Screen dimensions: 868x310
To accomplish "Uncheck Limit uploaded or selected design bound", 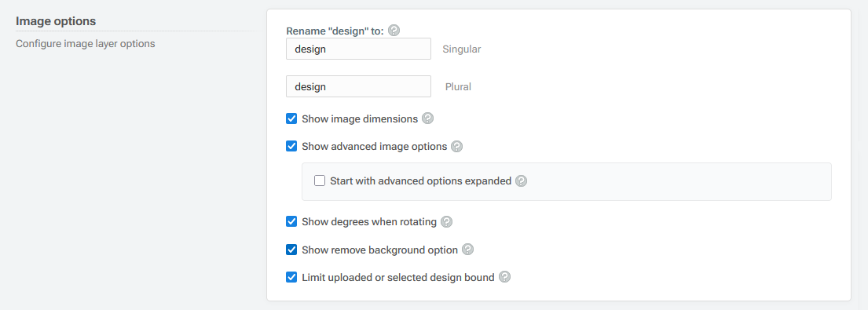I will pyautogui.click(x=291, y=277).
